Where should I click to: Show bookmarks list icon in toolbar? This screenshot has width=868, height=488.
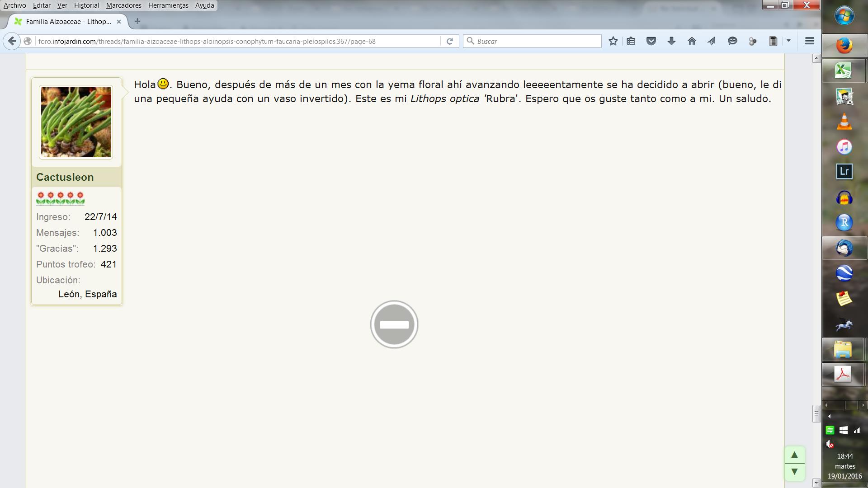(631, 41)
